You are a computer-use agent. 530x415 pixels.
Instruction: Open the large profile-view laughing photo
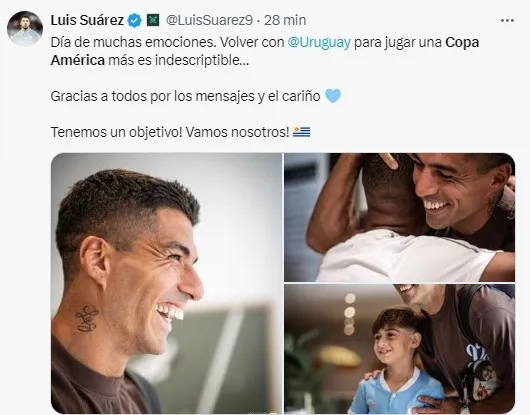[x=167, y=283]
